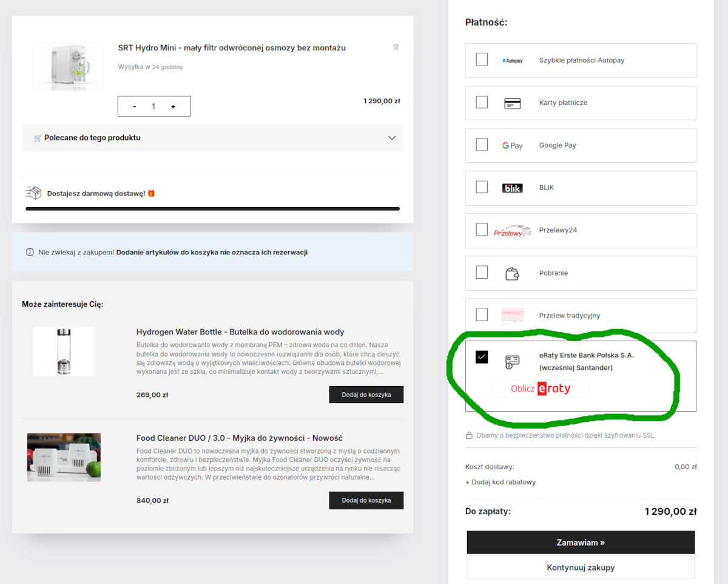Click the quantity field showing 1
Screen dimensions: 728x584
point(153,106)
